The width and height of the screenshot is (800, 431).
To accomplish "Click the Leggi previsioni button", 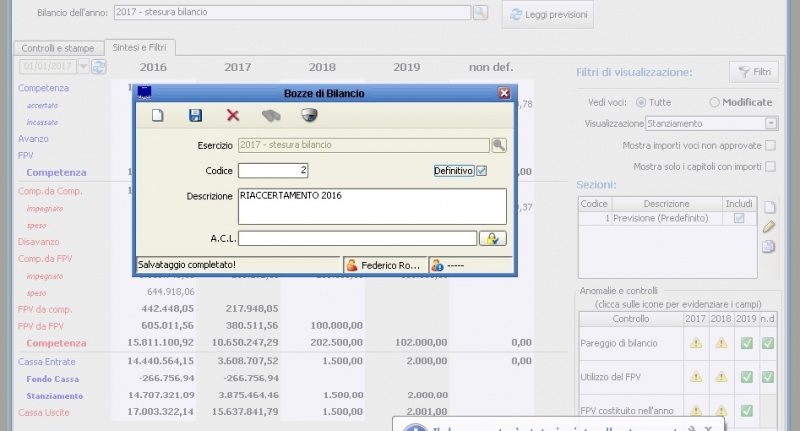I will click(x=549, y=15).
